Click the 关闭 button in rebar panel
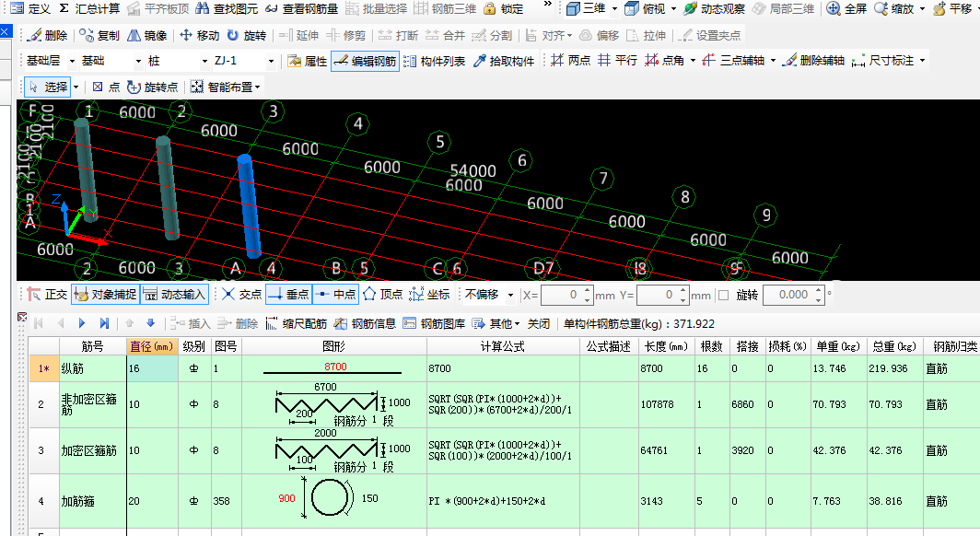Image resolution: width=980 pixels, height=536 pixels. tap(539, 323)
